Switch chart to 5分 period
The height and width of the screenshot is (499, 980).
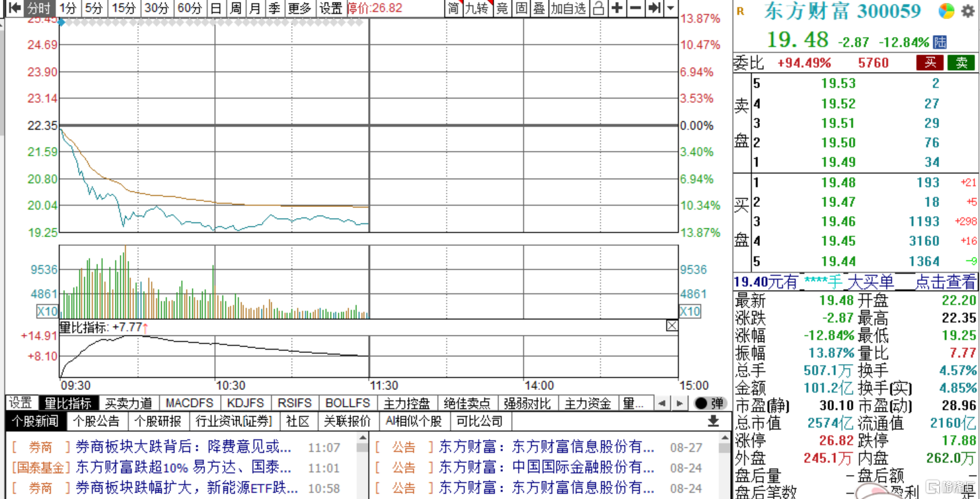coord(94,8)
